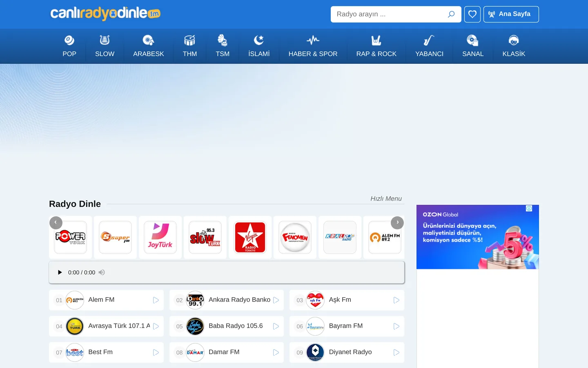Click the play arrow beside Best Fm

point(156,352)
